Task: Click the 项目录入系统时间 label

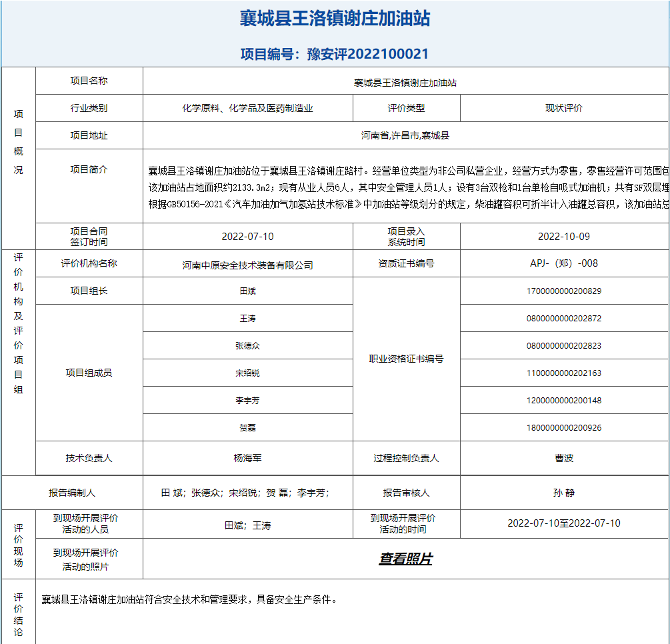Action: point(407,236)
